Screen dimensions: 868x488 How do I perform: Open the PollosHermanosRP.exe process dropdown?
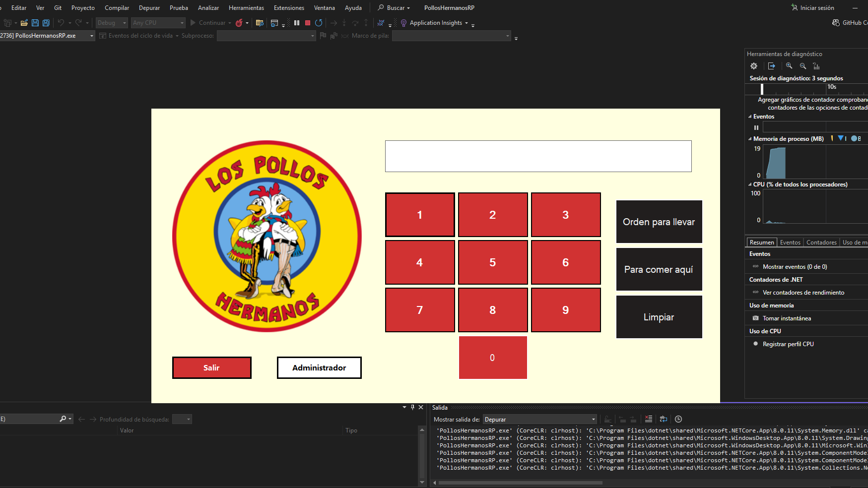pos(47,36)
